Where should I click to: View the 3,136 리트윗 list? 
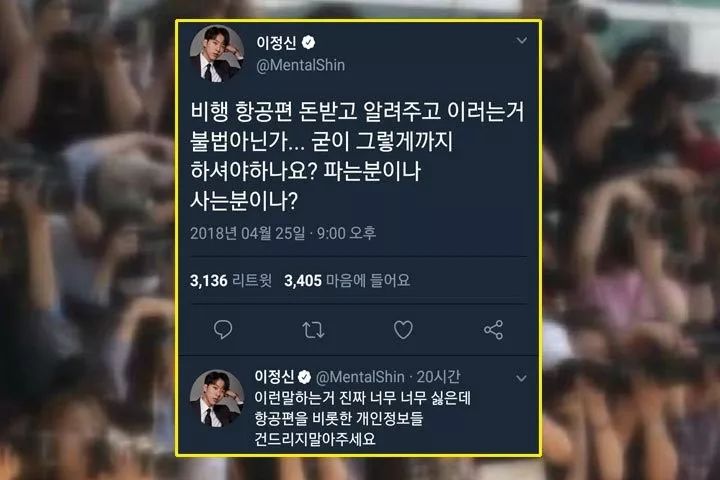coord(231,280)
